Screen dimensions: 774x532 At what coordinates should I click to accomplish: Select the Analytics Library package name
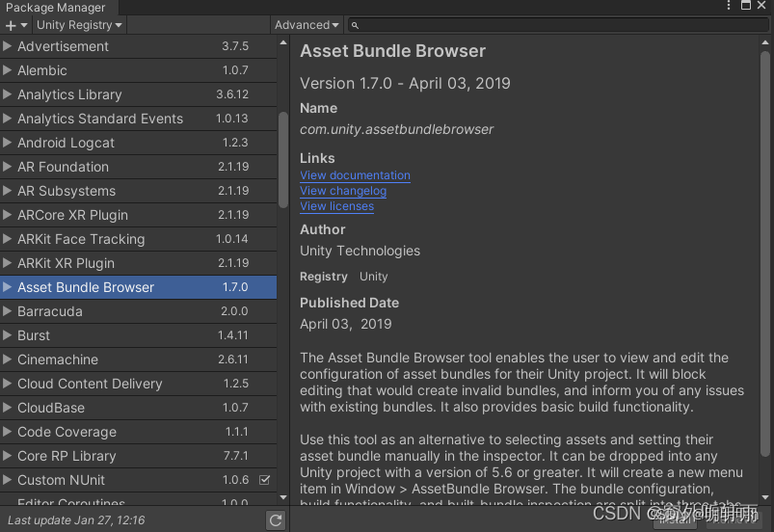(69, 94)
